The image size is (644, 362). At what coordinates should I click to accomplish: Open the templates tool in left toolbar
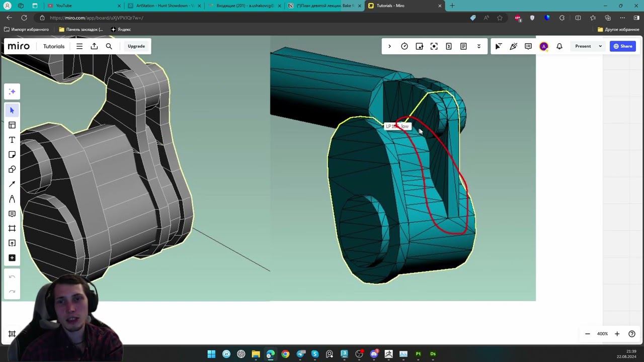(x=12, y=125)
